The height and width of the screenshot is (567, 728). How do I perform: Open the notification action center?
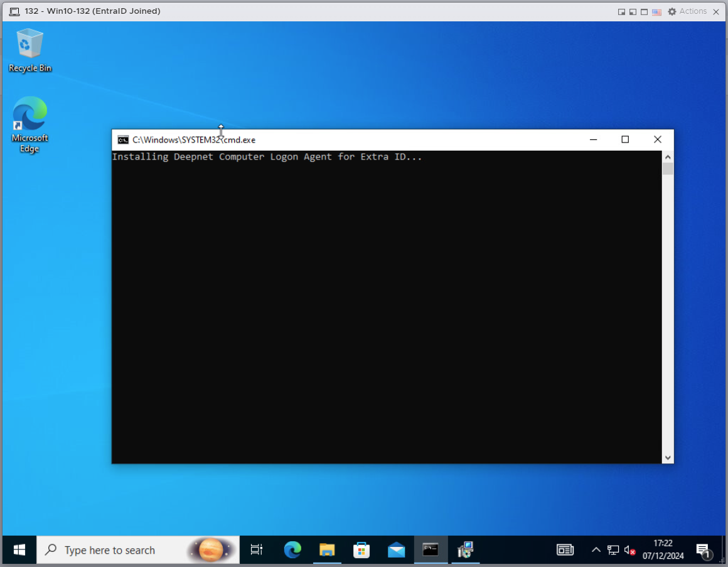pos(704,551)
